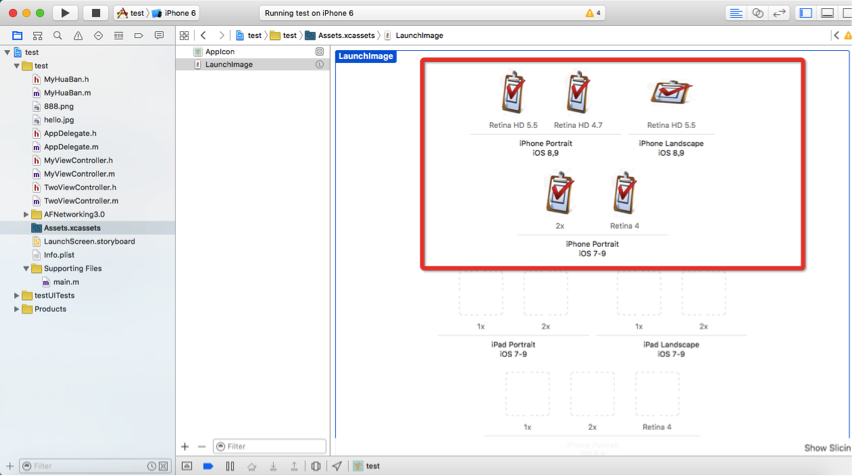This screenshot has height=476, width=865.
Task: Stop the running test with Stop button
Action: (95, 13)
